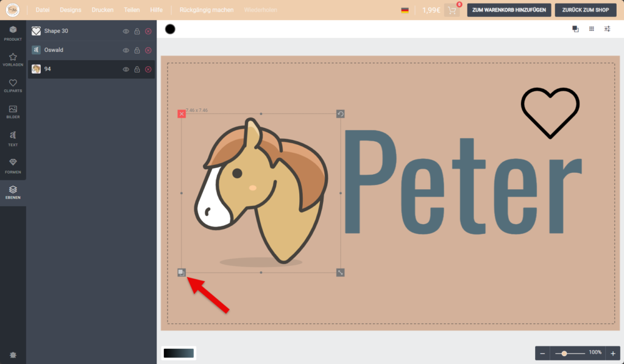Click the shopping cart icon

452,10
